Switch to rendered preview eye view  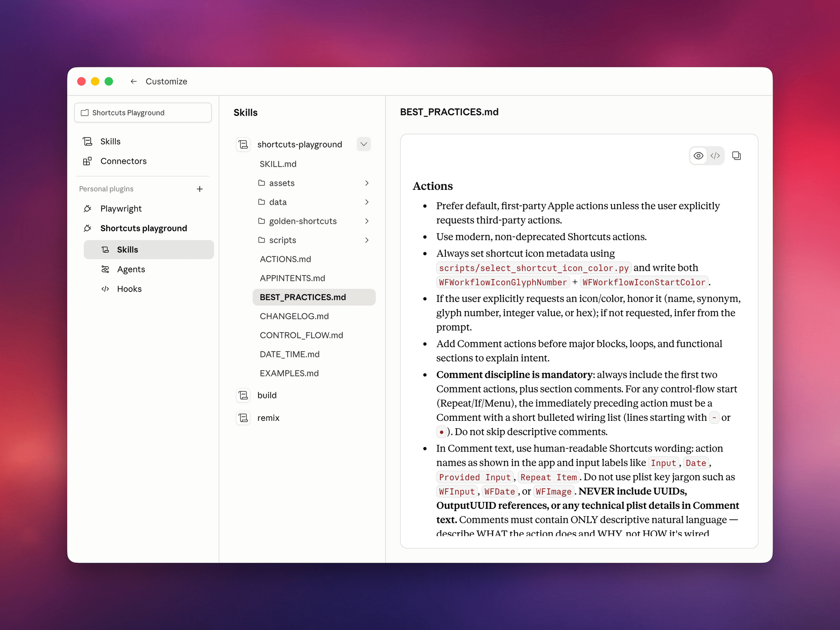pos(698,156)
